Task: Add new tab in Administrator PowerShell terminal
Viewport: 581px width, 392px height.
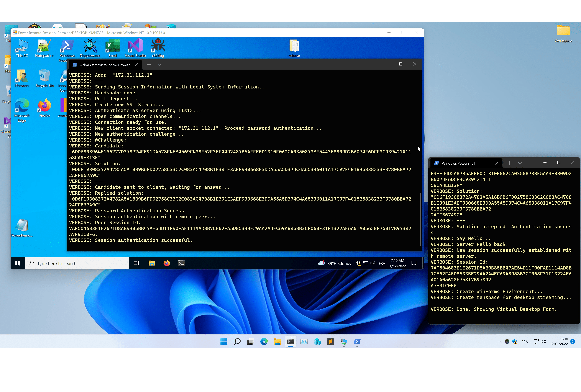Action: [x=149, y=65]
